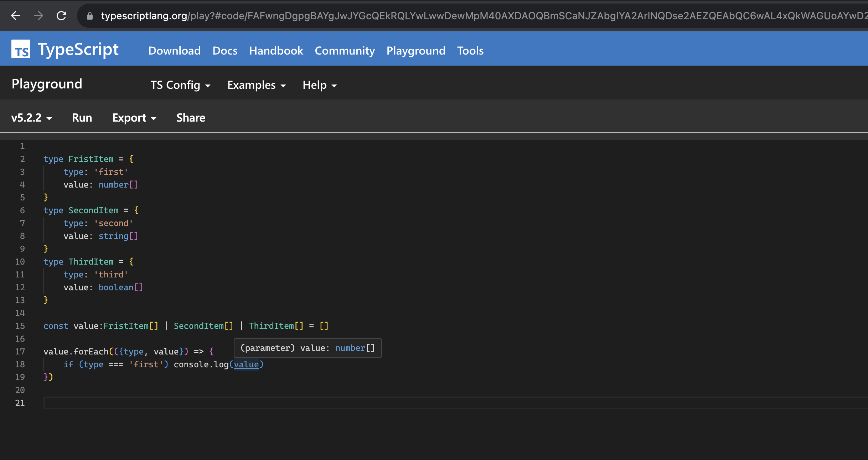Go to the Community page
The image size is (868, 460).
point(345,51)
